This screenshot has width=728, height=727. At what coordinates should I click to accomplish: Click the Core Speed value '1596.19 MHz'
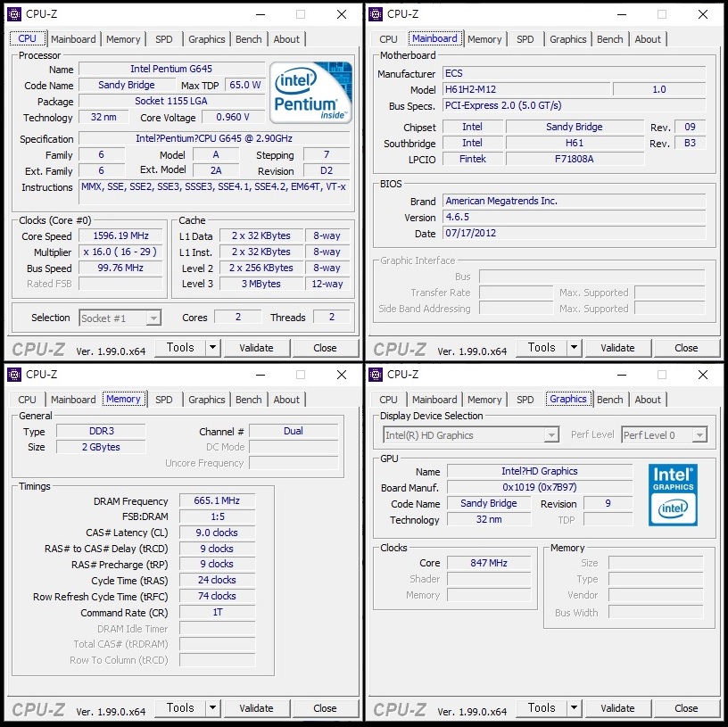point(120,235)
